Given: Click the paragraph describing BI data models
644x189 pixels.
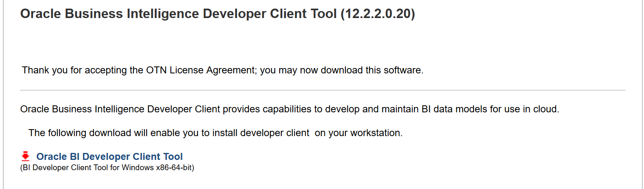Looking at the screenshot, I should 290,109.
